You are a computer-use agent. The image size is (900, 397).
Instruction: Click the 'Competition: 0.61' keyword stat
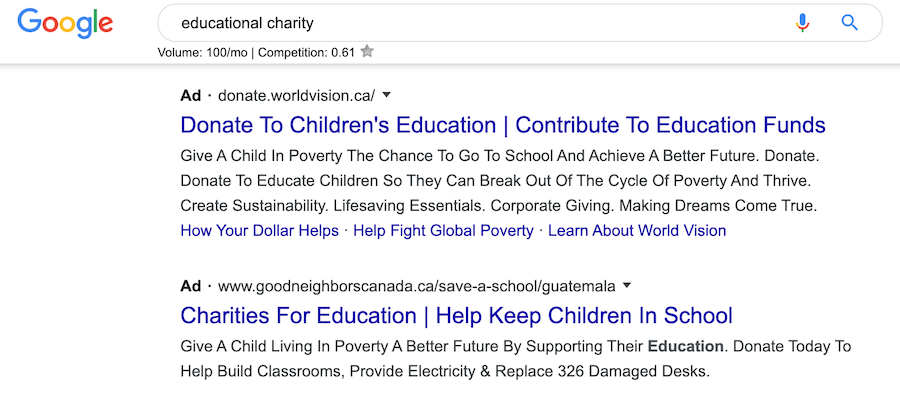tap(307, 53)
